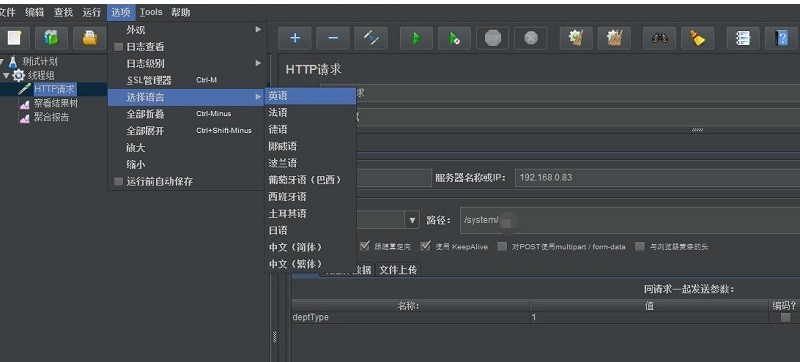Collapse the 测试计划 tree node arrow
Image resolution: width=800 pixels, height=362 pixels.
2,62
